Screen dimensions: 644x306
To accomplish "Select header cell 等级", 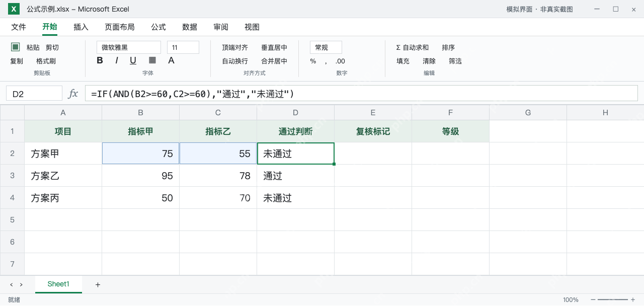I will pos(450,131).
